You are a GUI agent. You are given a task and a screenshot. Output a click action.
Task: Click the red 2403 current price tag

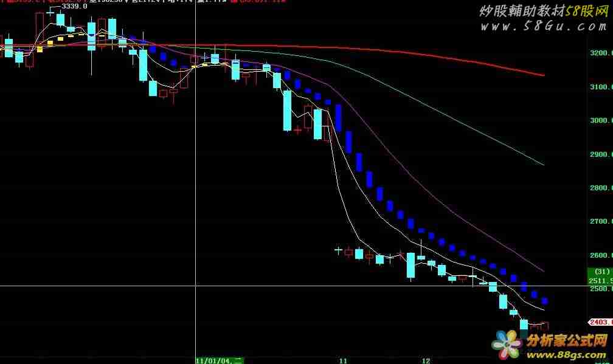601,322
